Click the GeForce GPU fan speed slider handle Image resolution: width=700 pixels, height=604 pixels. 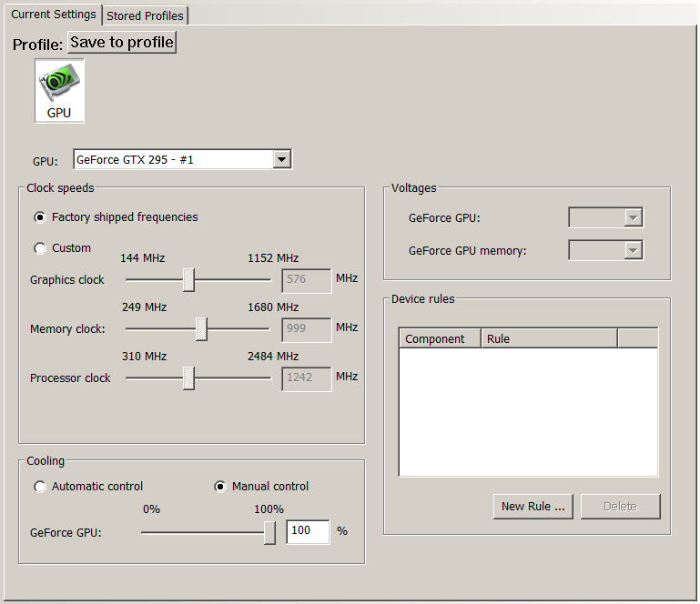point(269,533)
